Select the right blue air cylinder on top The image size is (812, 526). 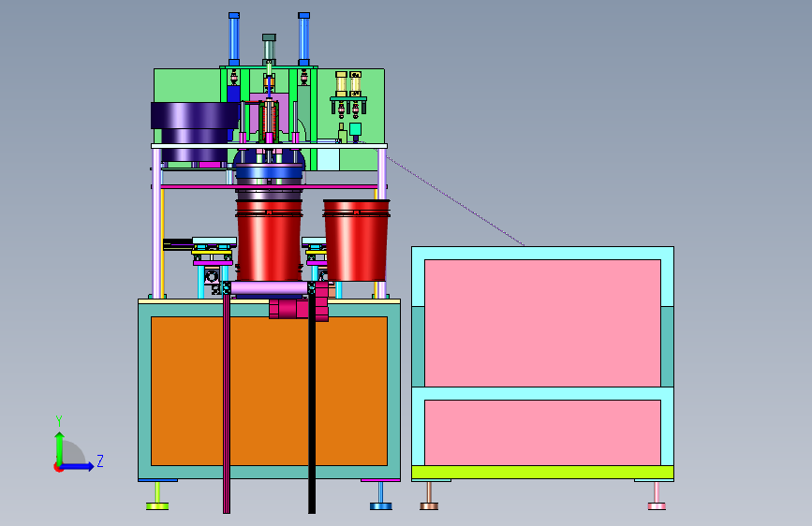point(304,39)
